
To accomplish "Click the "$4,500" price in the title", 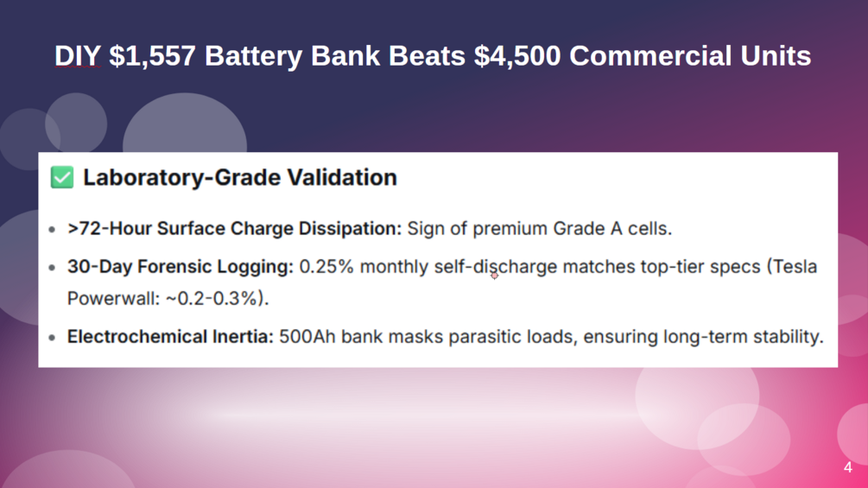I will [517, 56].
